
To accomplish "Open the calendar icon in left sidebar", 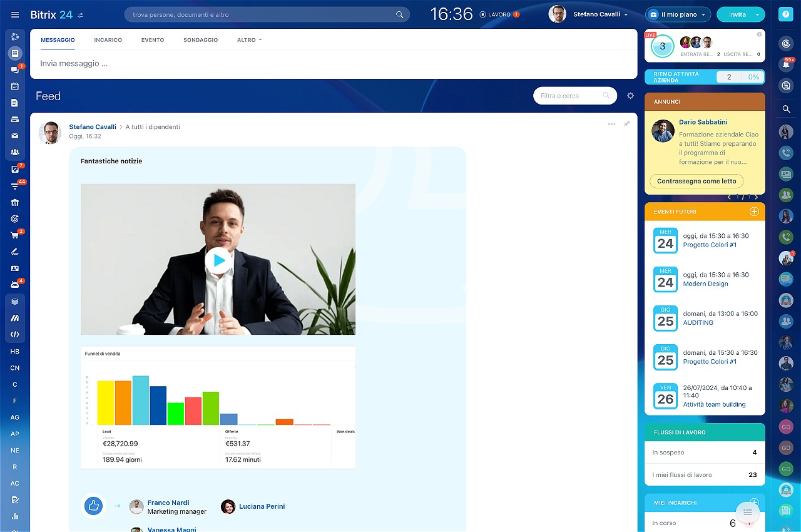I will tap(15, 86).
